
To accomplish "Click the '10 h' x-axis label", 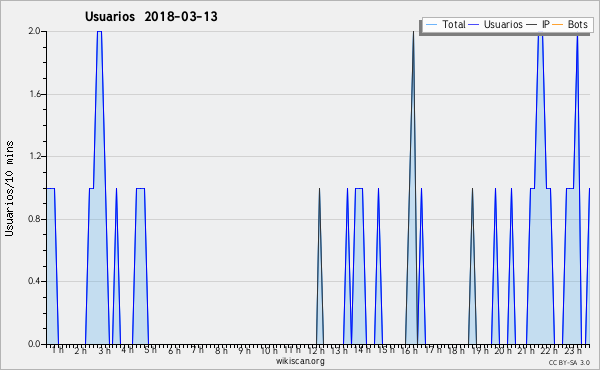I will (269, 350).
